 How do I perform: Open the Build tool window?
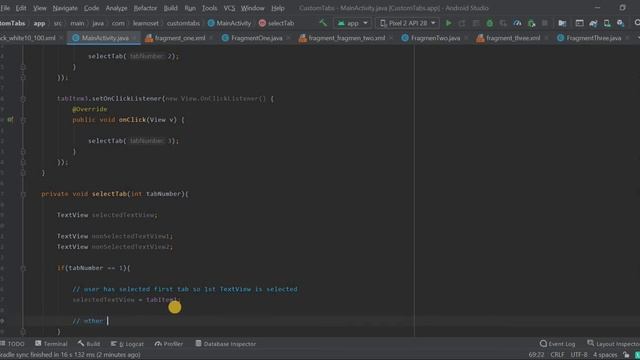pos(89,344)
